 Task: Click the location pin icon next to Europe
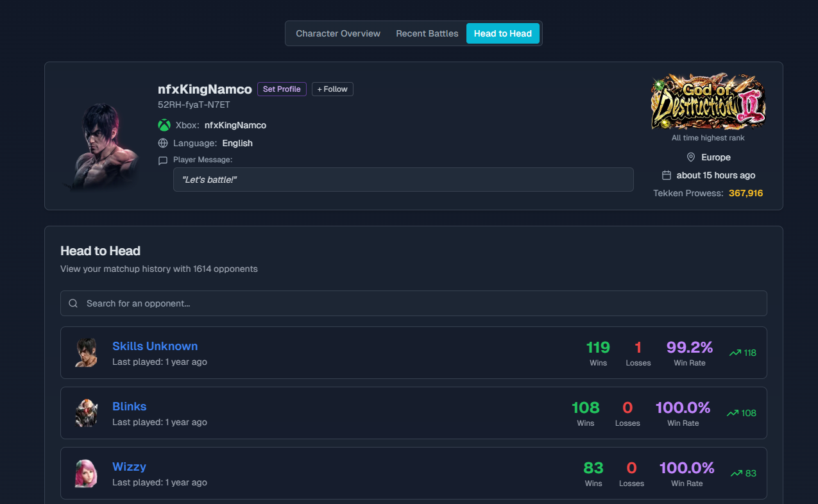click(x=691, y=157)
